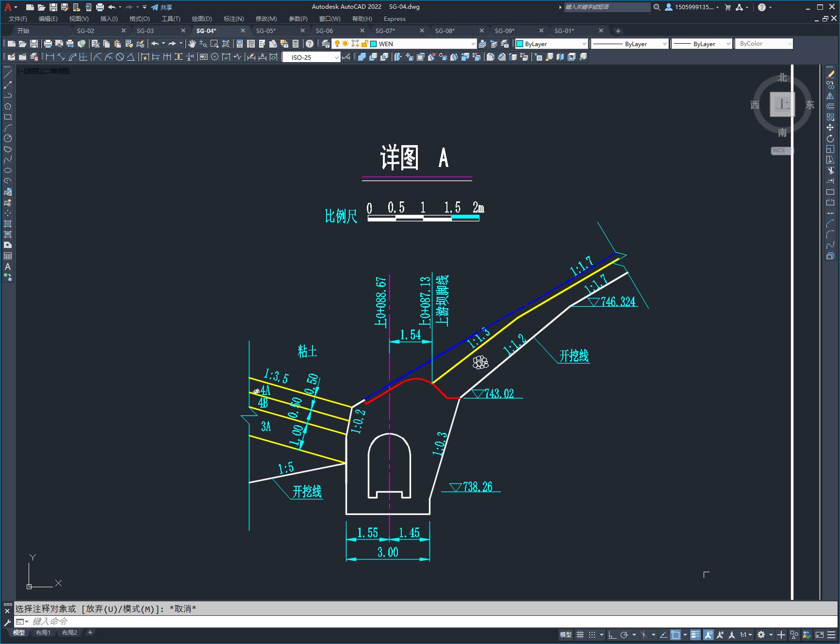Open the ByLayer lineweight dropdown

(702, 44)
